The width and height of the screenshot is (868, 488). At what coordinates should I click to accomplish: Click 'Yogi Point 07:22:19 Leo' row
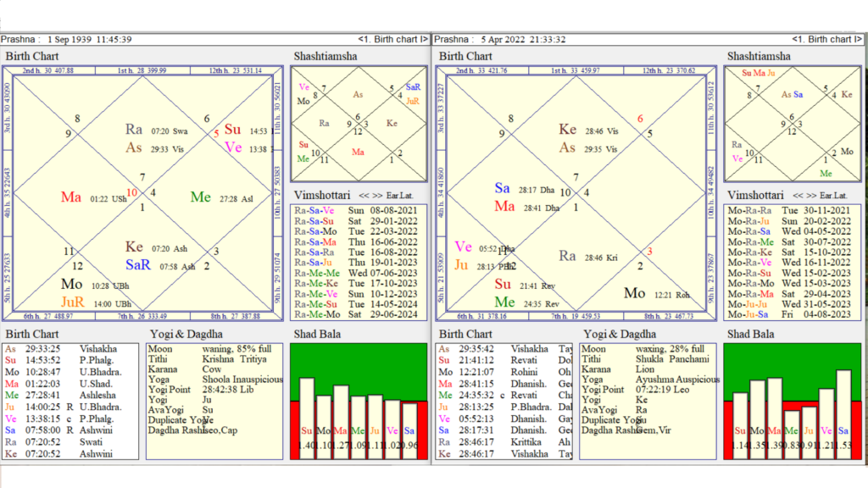648,390
